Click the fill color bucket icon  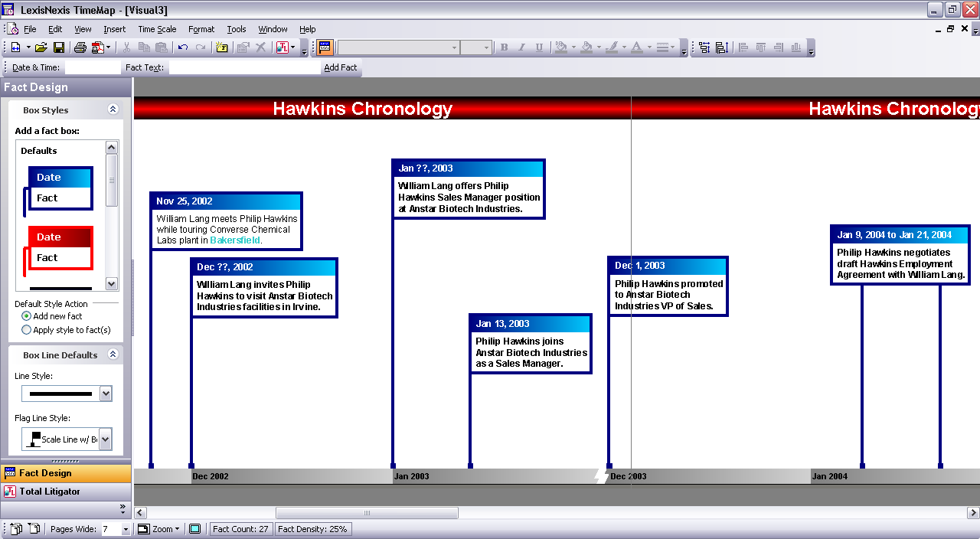(586, 47)
